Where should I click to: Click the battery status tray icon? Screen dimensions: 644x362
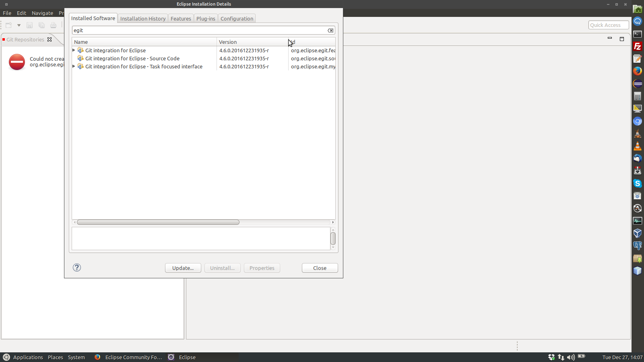click(x=582, y=356)
